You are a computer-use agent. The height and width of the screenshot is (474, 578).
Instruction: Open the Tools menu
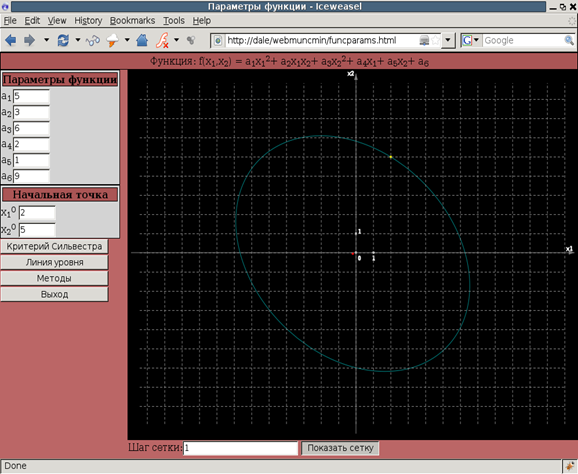point(174,21)
